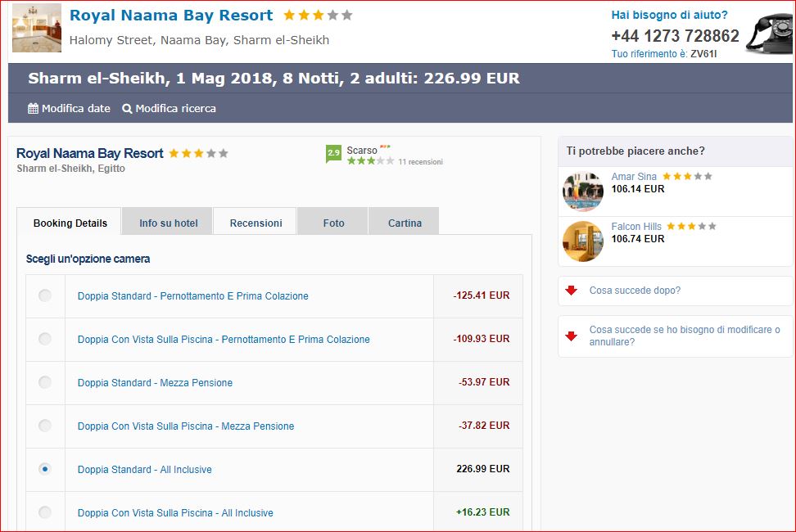The height and width of the screenshot is (532, 796).
Task: Open the Amar Sina hotel link
Action: pyautogui.click(x=634, y=177)
